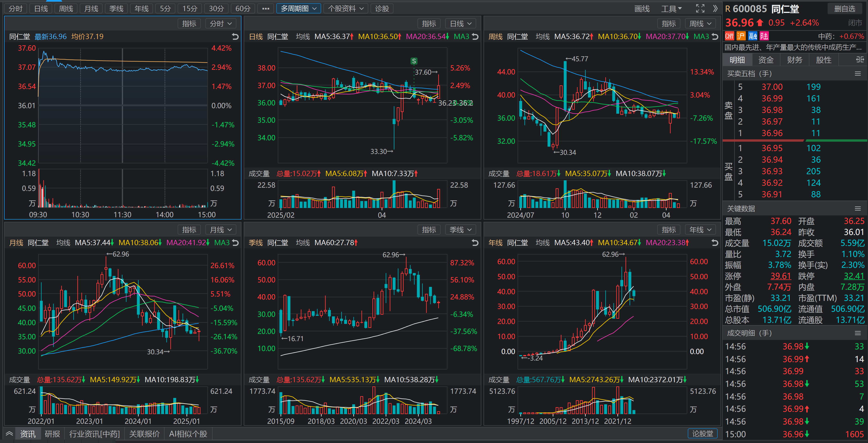
Task: Toggle the 60分 period button
Action: 243,8
